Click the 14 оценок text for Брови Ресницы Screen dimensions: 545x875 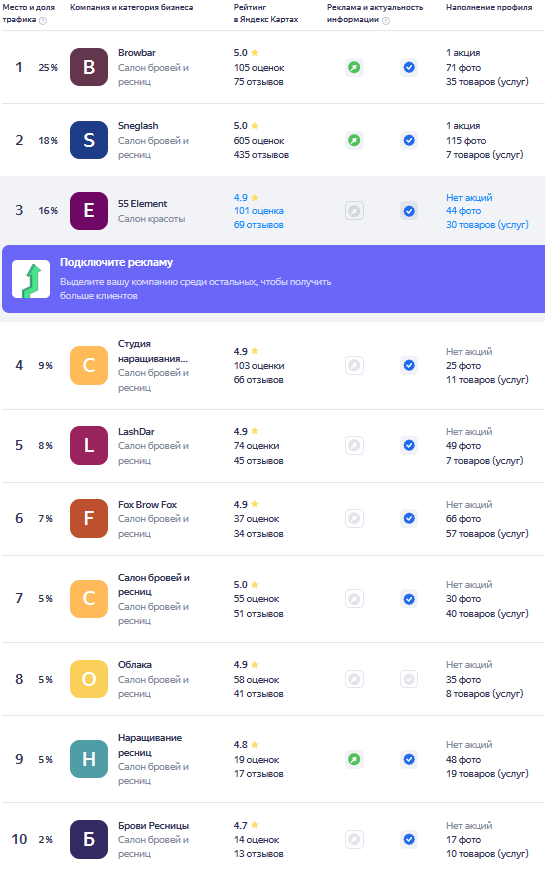tap(257, 840)
